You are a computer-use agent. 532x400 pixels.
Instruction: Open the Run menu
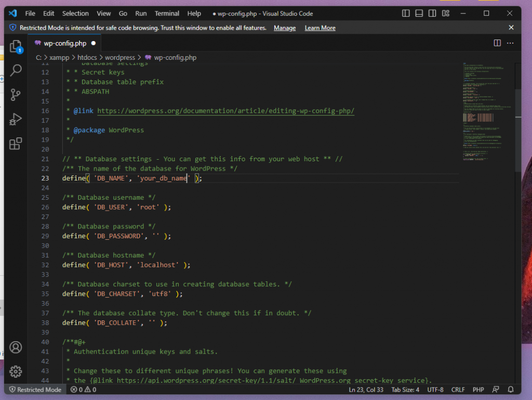pos(141,13)
